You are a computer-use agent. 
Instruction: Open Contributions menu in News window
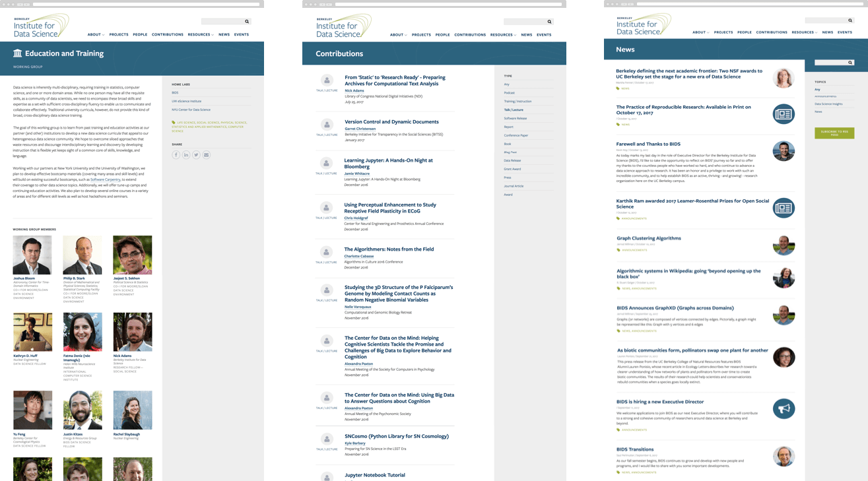point(772,32)
